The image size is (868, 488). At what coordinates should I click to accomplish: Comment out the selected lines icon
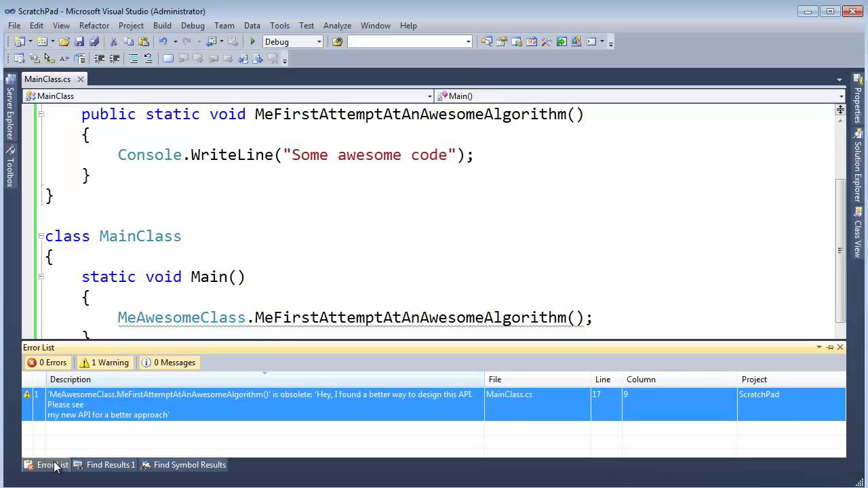pyautogui.click(x=134, y=58)
